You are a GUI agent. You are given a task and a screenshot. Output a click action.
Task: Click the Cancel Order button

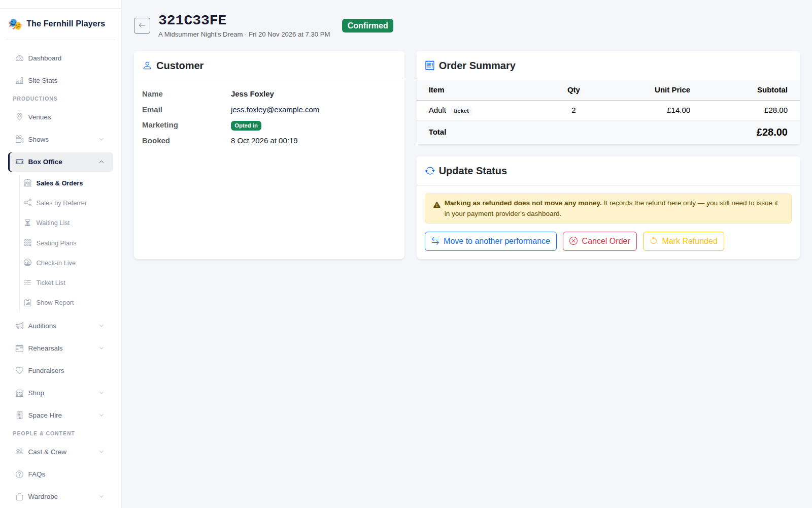(600, 241)
